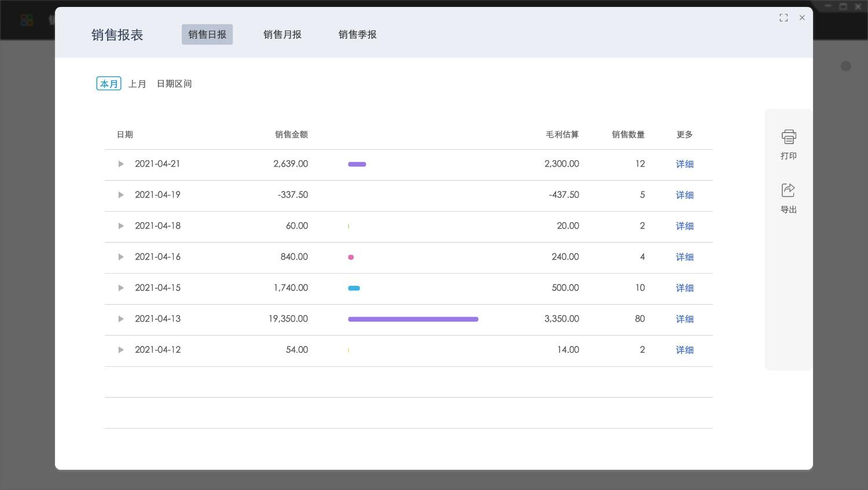Click the 更多 column header
Image resolution: width=868 pixels, height=490 pixels.
click(685, 134)
